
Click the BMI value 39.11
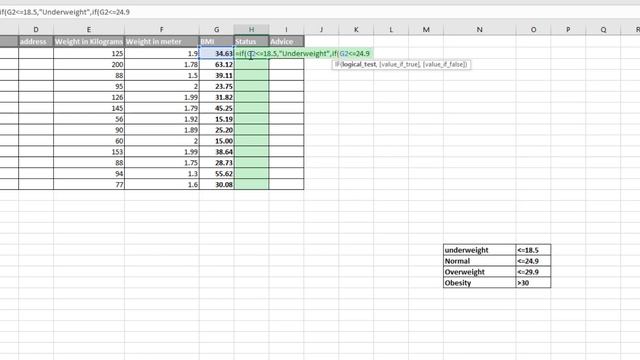(216, 75)
